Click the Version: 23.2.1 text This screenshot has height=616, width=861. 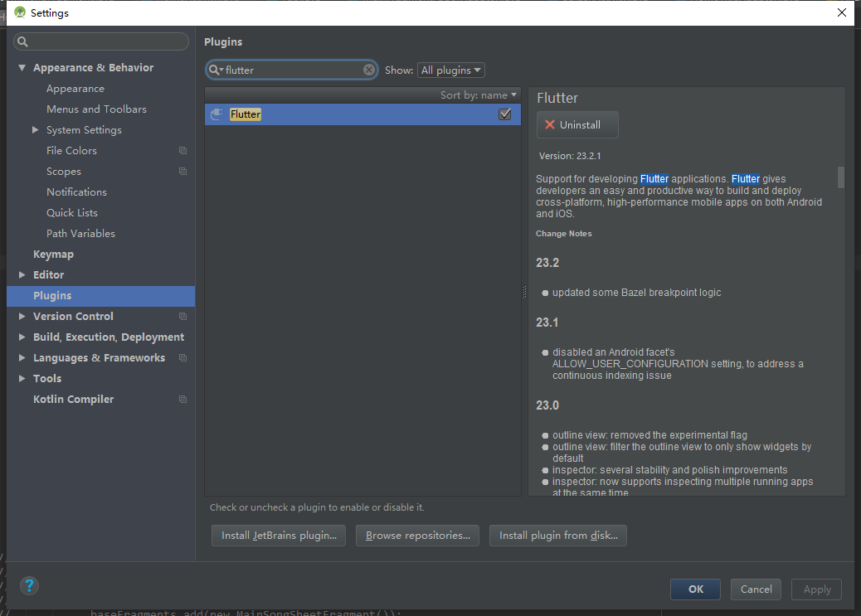[569, 156]
